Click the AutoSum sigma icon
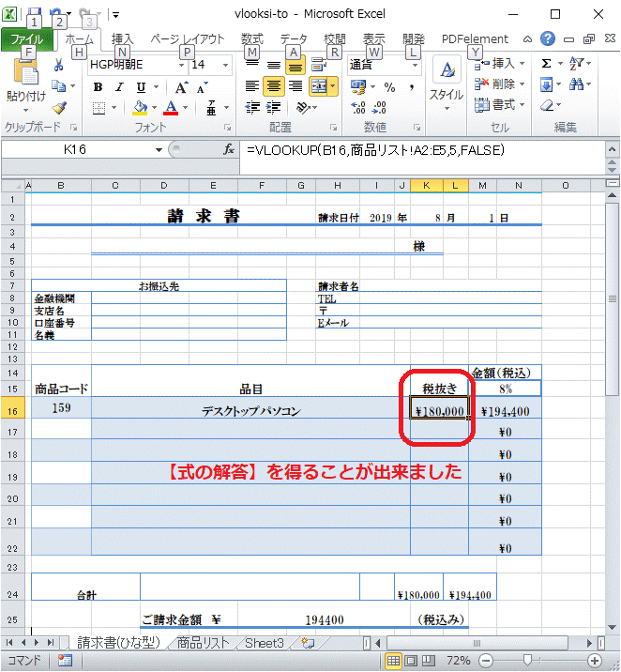The width and height of the screenshot is (621, 672). point(547,63)
